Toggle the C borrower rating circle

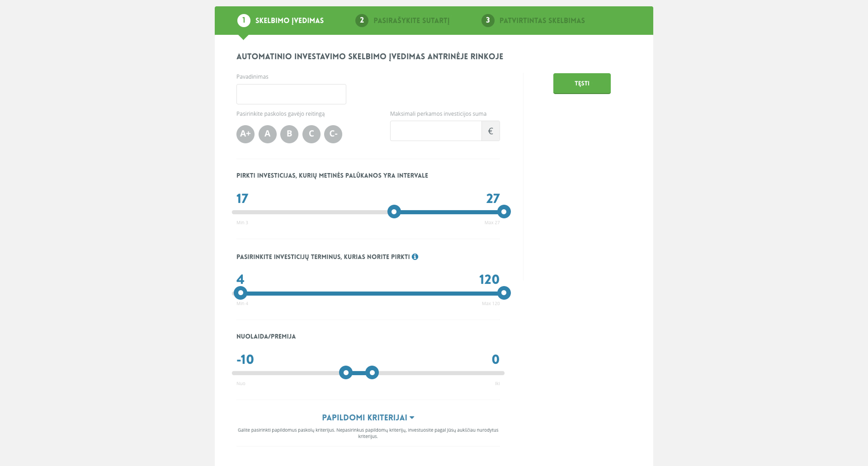point(311,134)
